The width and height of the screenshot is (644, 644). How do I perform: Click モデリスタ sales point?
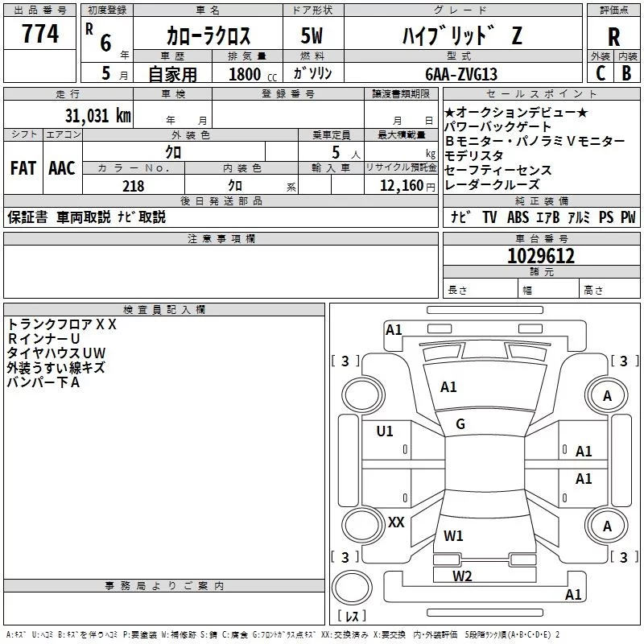point(474,155)
